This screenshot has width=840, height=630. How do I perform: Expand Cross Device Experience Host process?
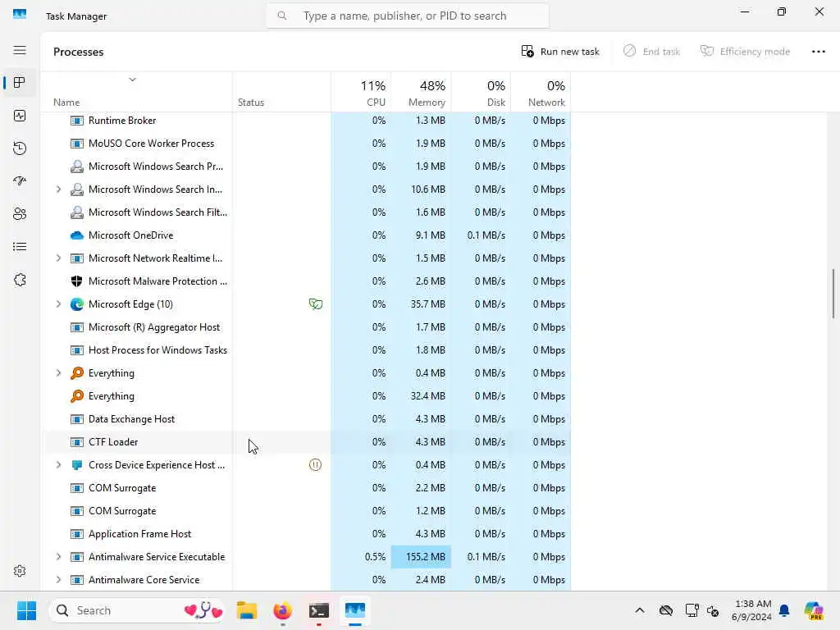tap(58, 465)
